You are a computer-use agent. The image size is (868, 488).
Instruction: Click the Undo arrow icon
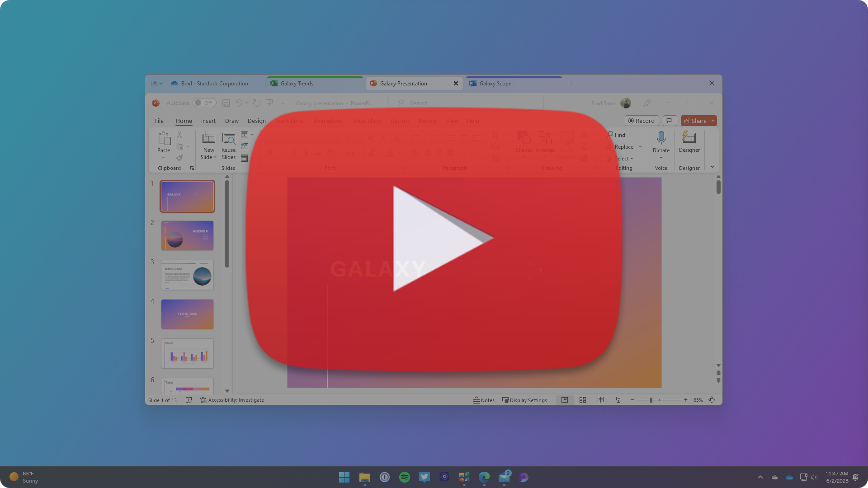click(239, 103)
